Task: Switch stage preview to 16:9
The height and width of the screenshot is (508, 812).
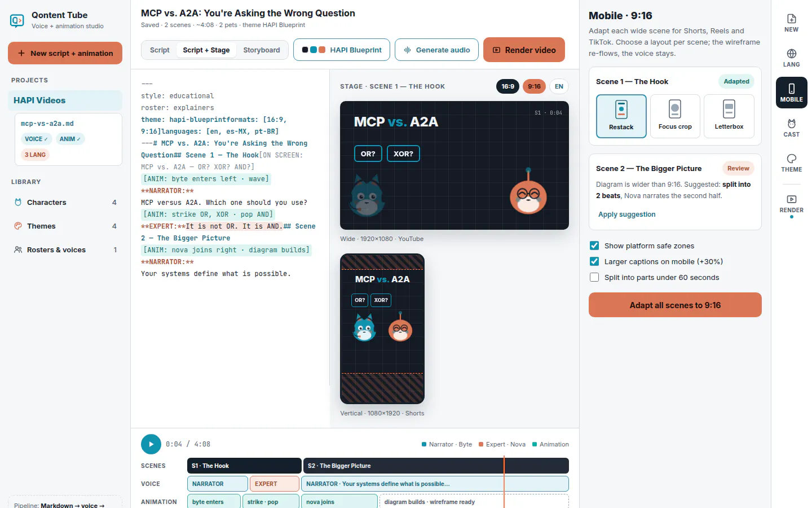Action: 508,86
